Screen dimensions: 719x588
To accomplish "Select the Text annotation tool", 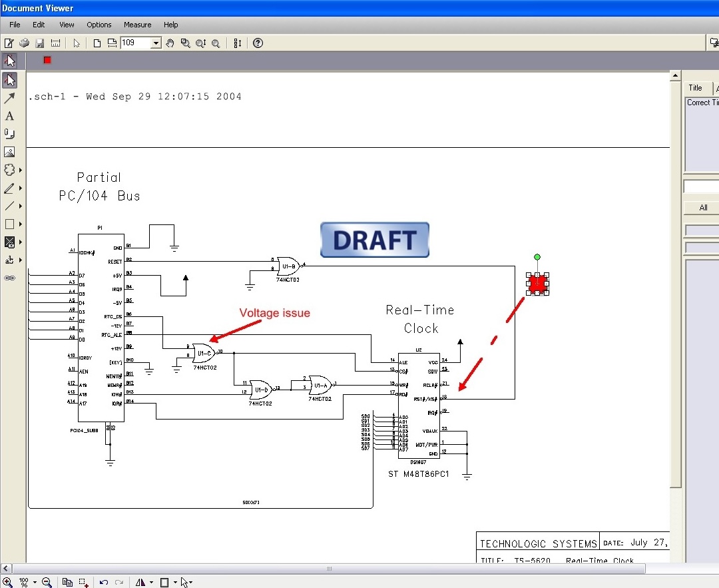I will coord(9,116).
